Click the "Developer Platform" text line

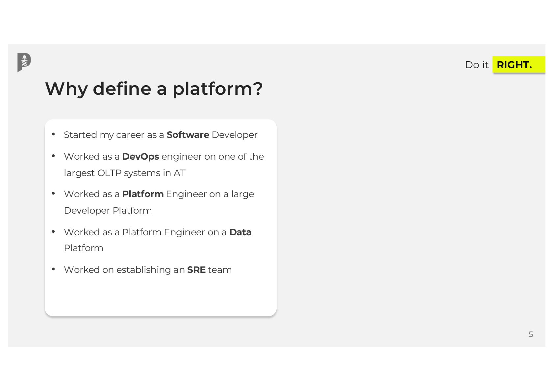108,211
